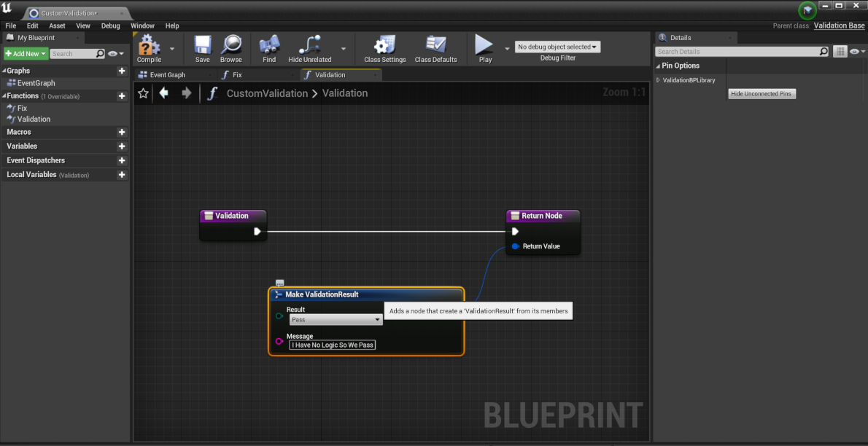This screenshot has height=446, width=868.
Task: Open Class Defaults
Action: pyautogui.click(x=435, y=47)
